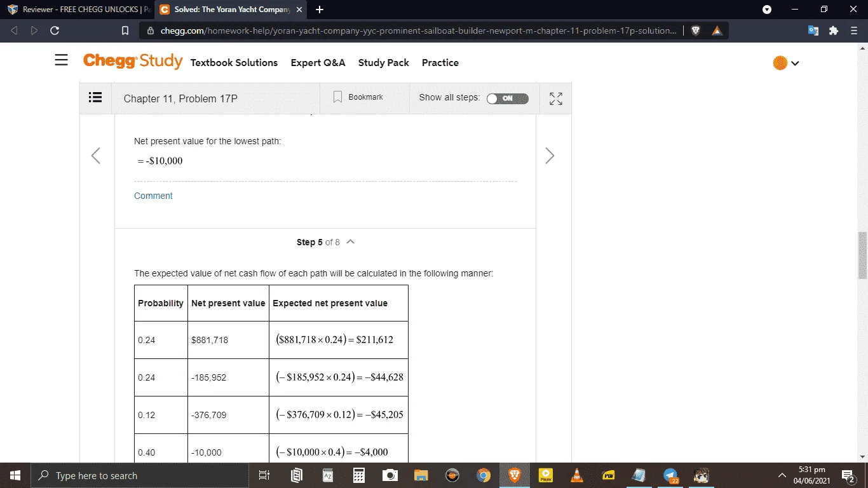The height and width of the screenshot is (488, 868).
Task: Open the chapter list icon
Action: point(95,98)
